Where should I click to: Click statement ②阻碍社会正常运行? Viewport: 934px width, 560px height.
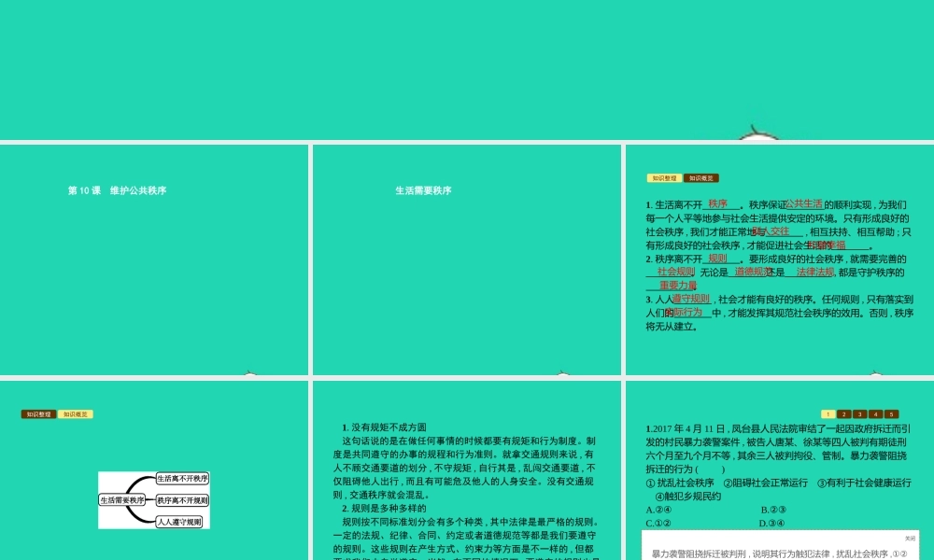coord(766,483)
